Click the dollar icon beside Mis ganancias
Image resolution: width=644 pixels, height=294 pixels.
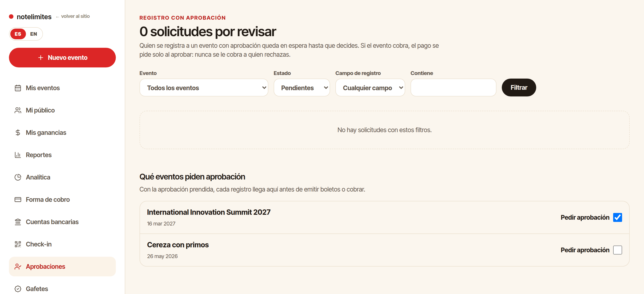[18, 133]
